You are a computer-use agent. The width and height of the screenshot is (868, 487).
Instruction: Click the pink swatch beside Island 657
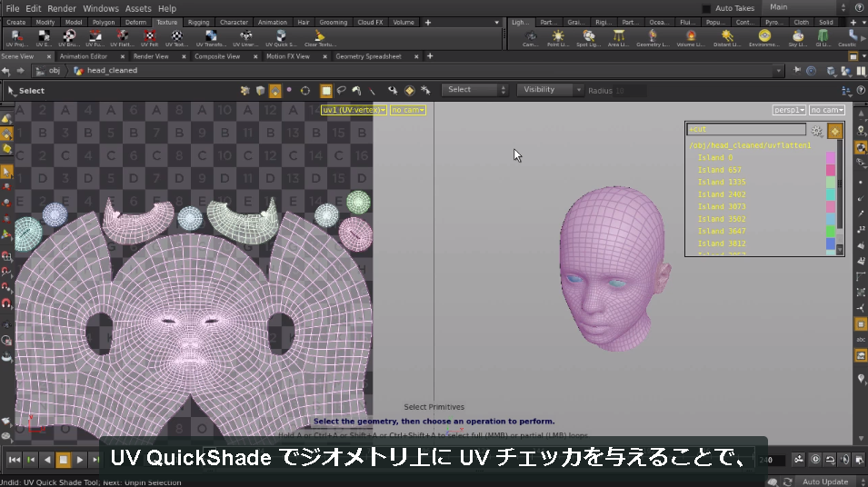point(831,170)
